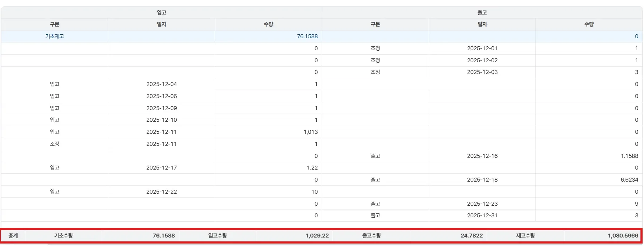Select the date 2025-12-31
Screen dimensions: 644x246
coord(482,216)
